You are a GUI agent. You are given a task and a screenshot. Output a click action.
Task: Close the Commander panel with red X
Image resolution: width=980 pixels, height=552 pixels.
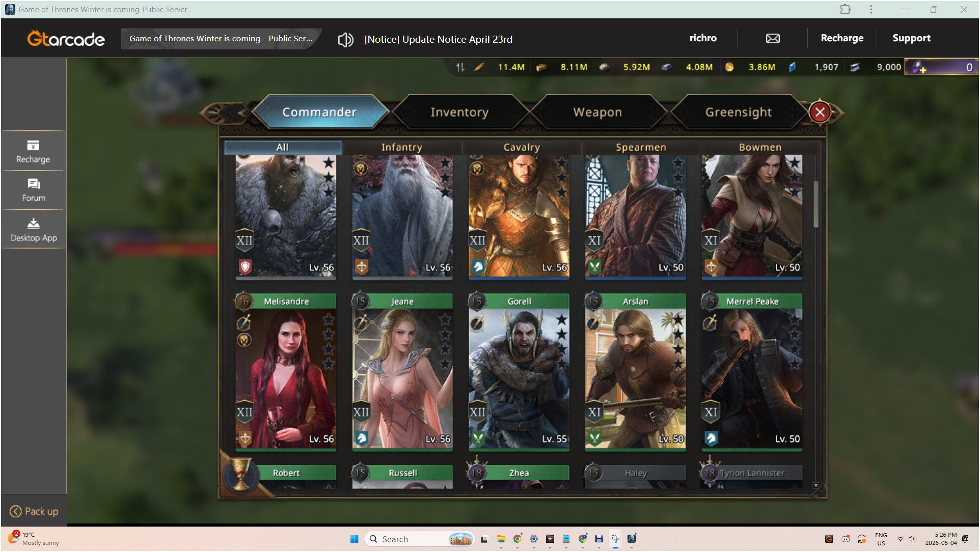[x=820, y=112]
